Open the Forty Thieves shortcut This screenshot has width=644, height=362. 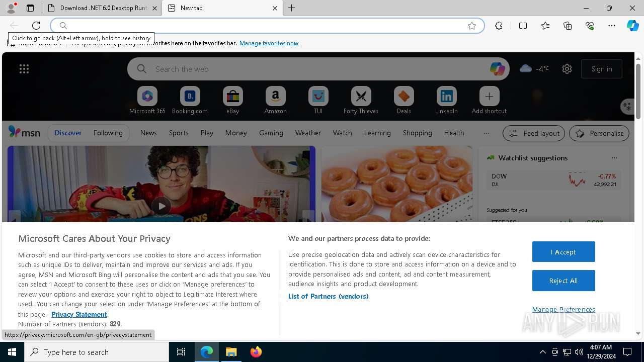[361, 101]
